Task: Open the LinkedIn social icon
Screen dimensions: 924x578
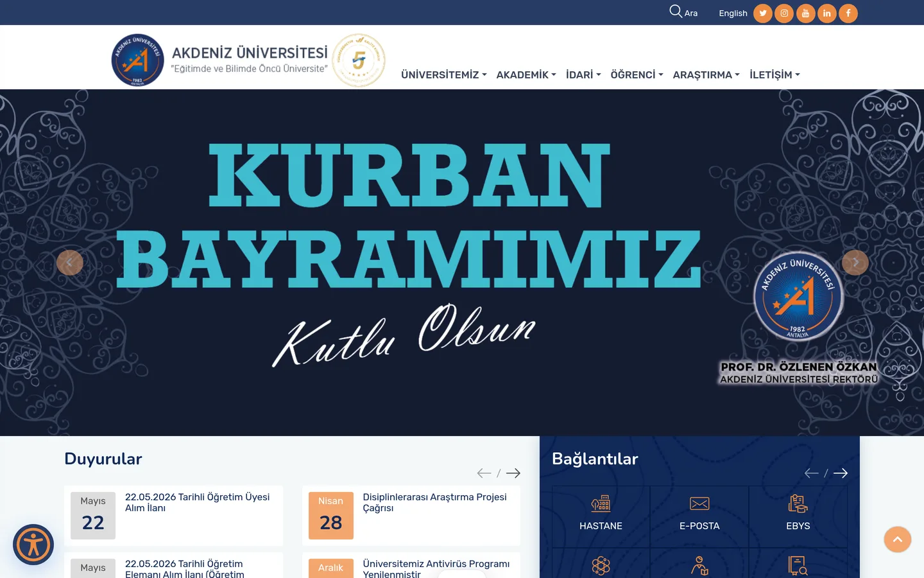Action: coord(827,13)
